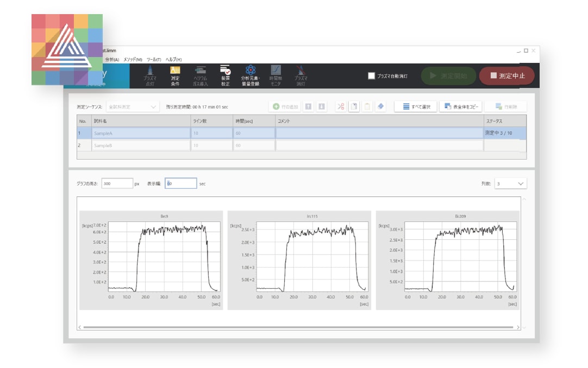Open 分析元素・質量登録 element registration
This screenshot has height=368, width=588.
click(x=251, y=75)
